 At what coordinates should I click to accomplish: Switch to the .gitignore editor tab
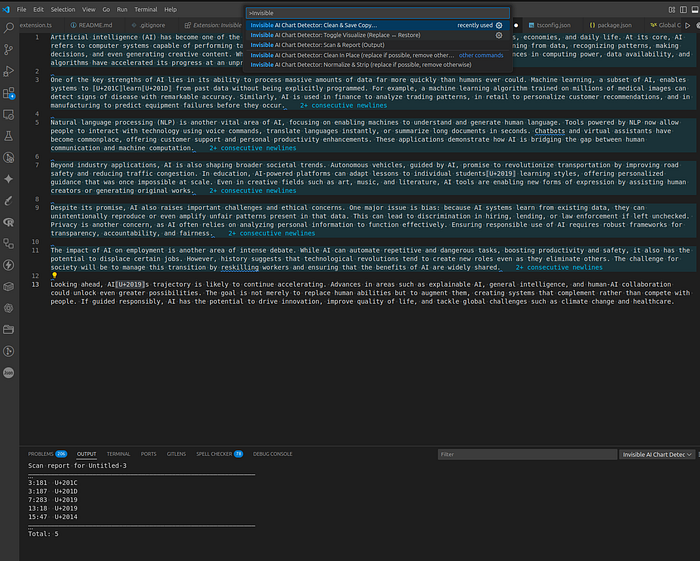tap(149, 25)
